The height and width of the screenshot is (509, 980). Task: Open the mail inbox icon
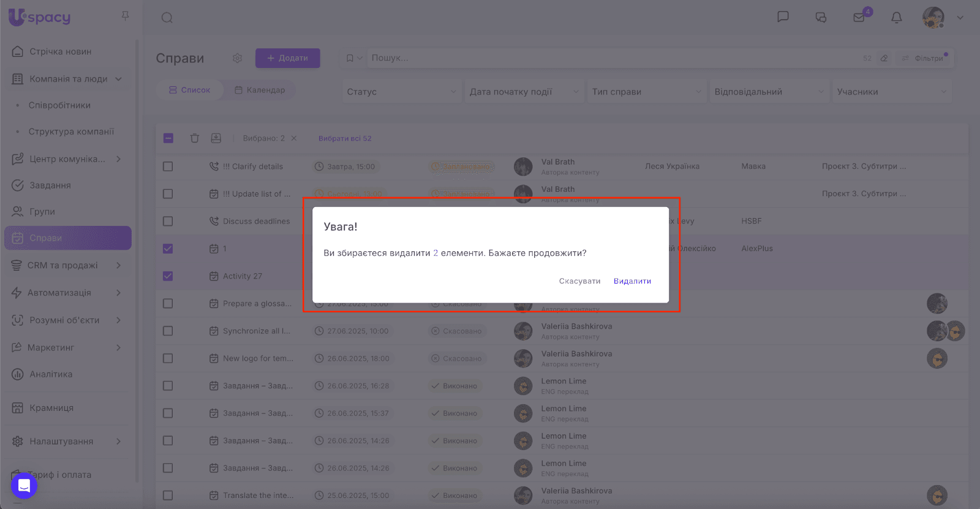tap(859, 18)
